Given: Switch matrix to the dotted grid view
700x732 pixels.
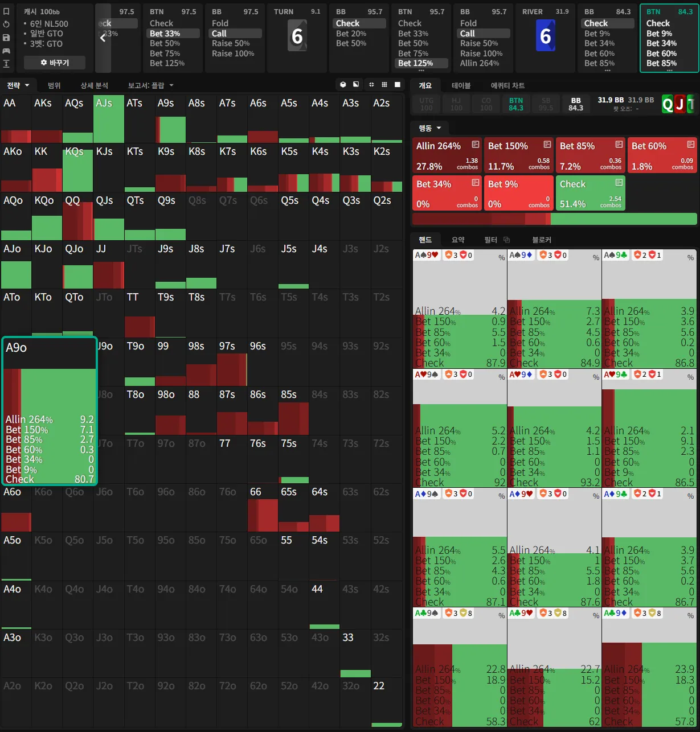Looking at the screenshot, I should point(384,85).
